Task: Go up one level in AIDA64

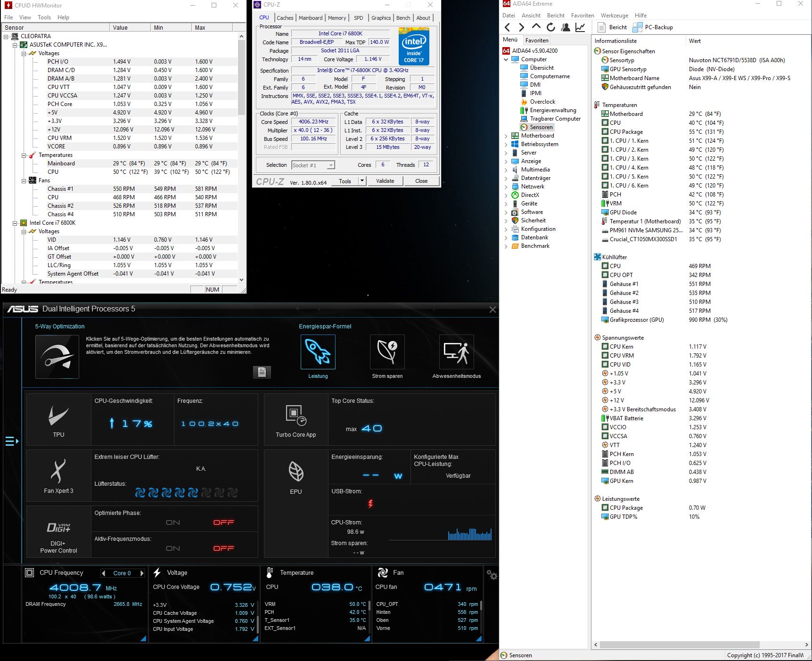Action: click(536, 27)
